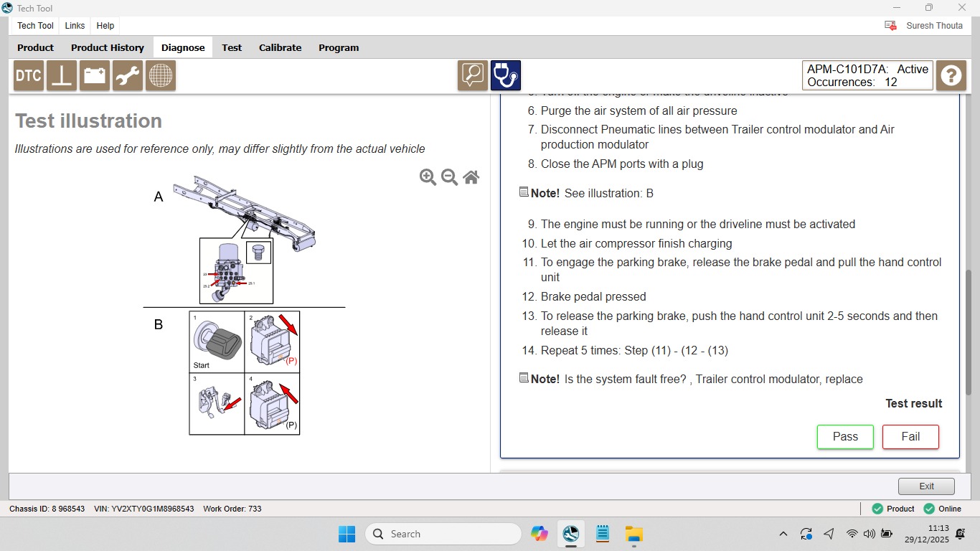The image size is (980, 551).
Task: Go to the Product History tab
Action: click(108, 47)
